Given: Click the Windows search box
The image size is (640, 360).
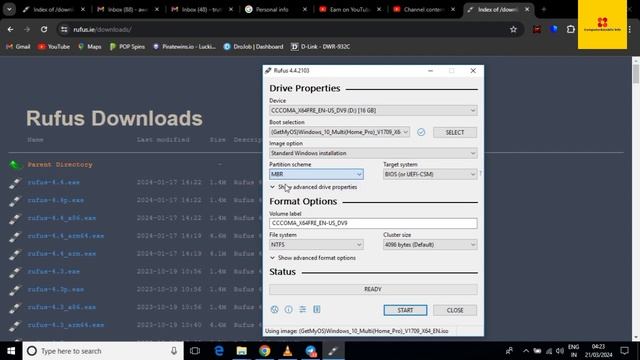Looking at the screenshot, I should click(103, 351).
